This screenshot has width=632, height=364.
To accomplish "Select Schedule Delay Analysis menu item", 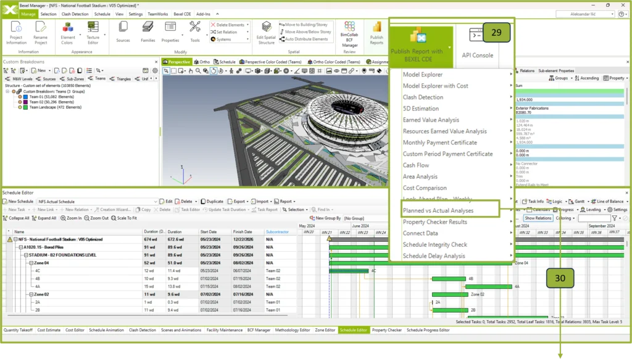I will tap(434, 256).
